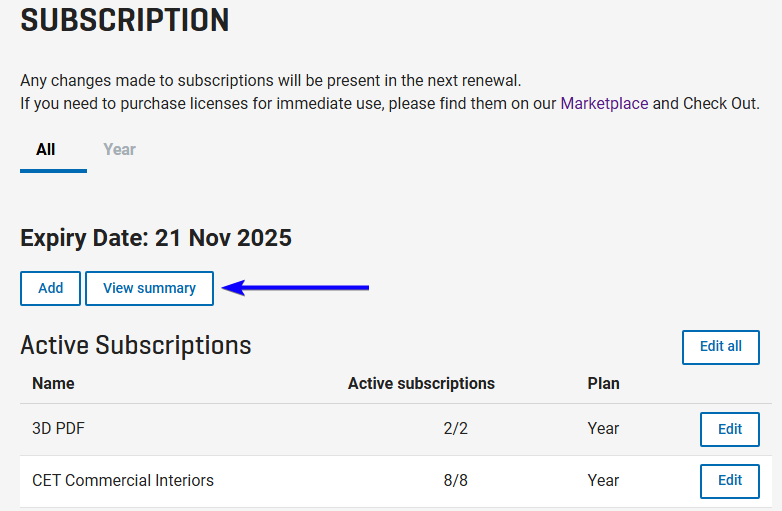782x511 pixels.
Task: Click the Active Subscriptions section heading
Action: click(136, 345)
